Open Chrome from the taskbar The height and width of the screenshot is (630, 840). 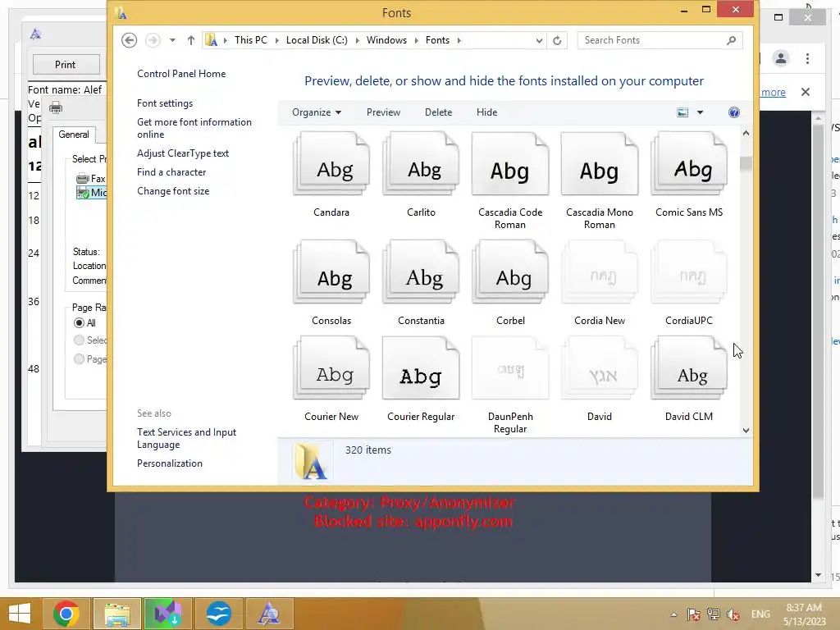coord(66,614)
